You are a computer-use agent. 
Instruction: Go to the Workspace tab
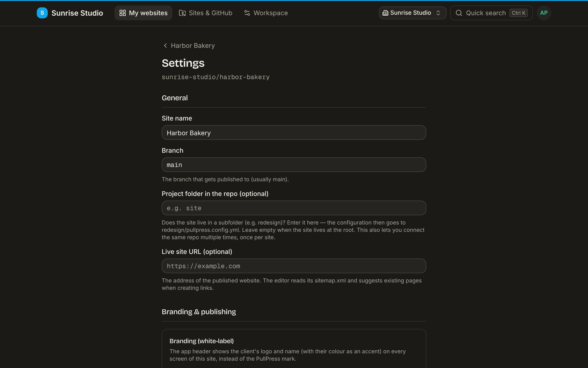[x=266, y=13]
